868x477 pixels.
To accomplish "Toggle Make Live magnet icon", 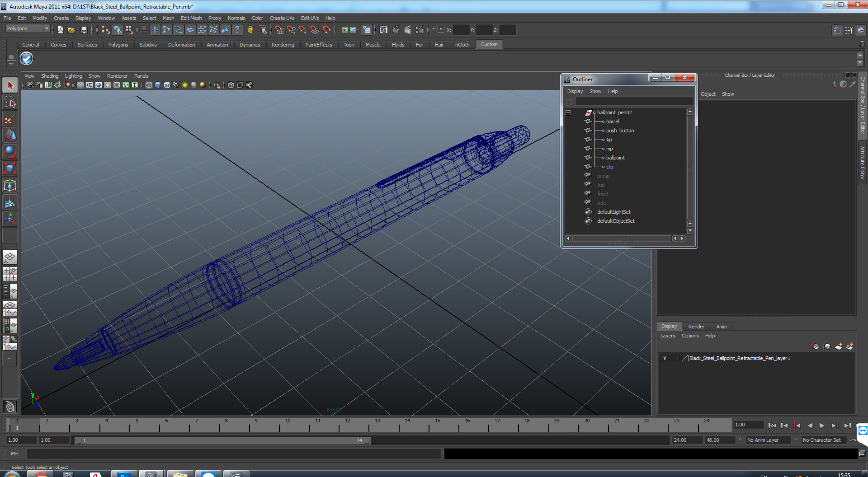I will pyautogui.click(x=326, y=30).
